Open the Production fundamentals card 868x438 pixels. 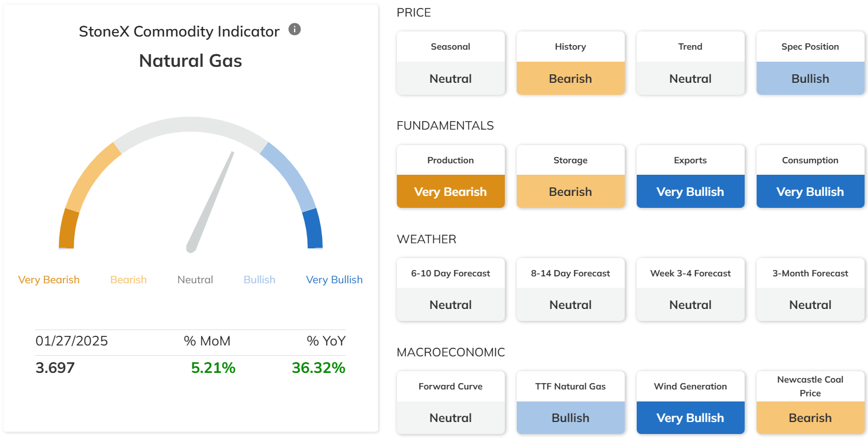pyautogui.click(x=451, y=176)
